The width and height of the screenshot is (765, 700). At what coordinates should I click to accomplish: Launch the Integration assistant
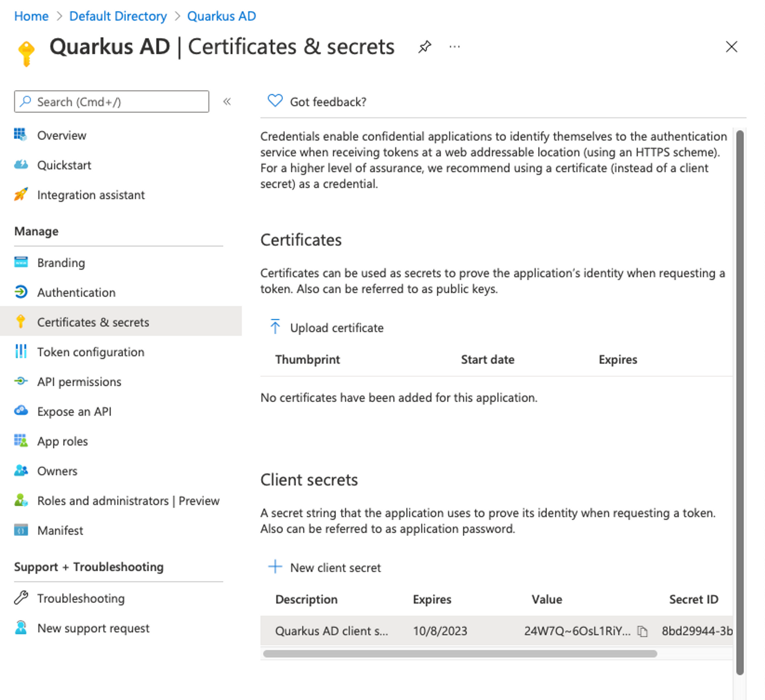point(91,195)
